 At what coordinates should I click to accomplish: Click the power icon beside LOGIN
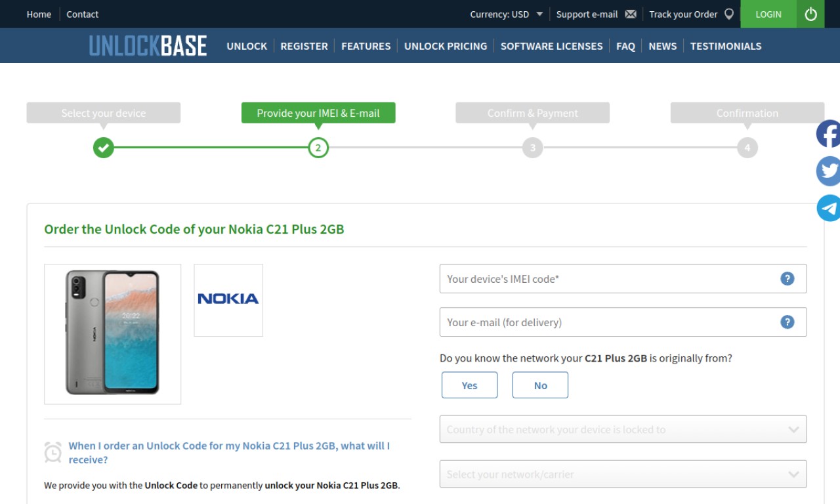coord(810,14)
